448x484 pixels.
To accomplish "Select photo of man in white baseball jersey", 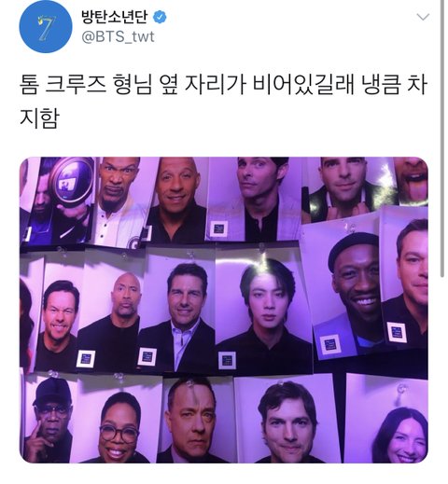I will [x=123, y=202].
